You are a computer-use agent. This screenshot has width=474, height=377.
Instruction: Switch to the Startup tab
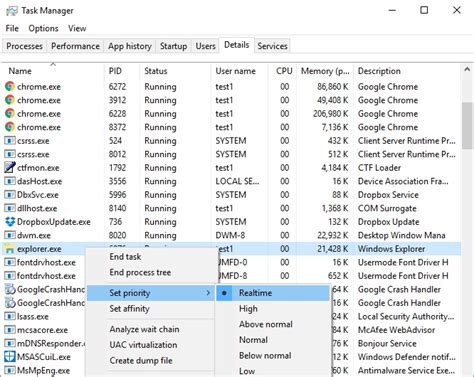point(173,46)
